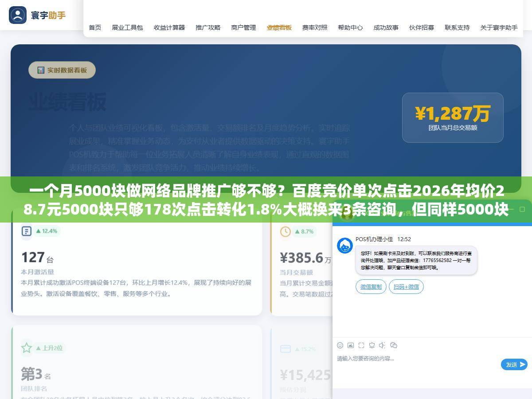Click the ¥385.6万 transaction amount
The height and width of the screenshot is (399, 532).
(x=305, y=258)
